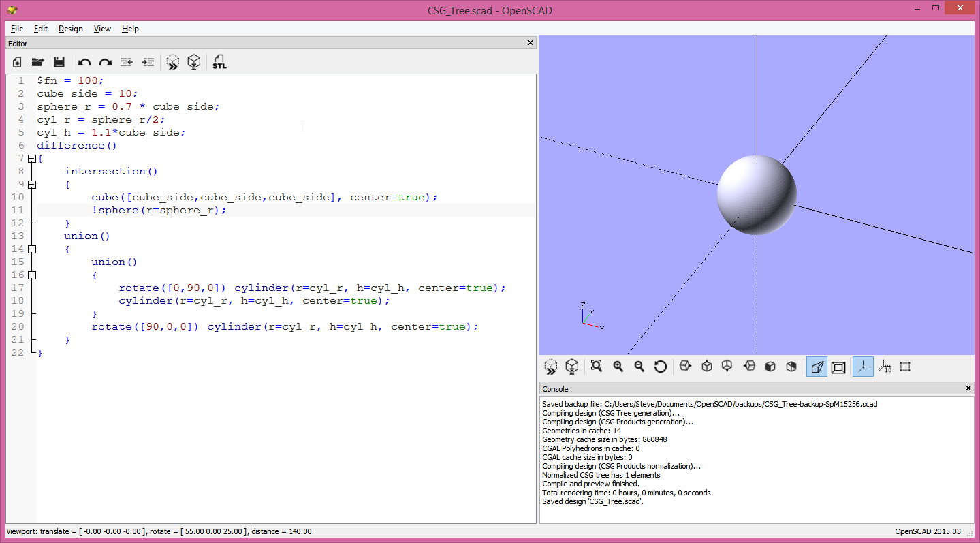Image resolution: width=980 pixels, height=543 pixels.
Task: Open the Design menu
Action: pos(70,29)
